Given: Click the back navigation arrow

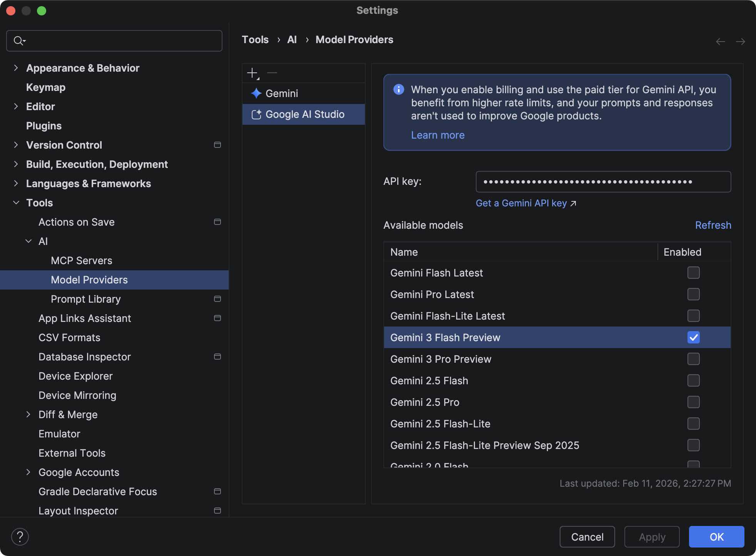Looking at the screenshot, I should (720, 41).
